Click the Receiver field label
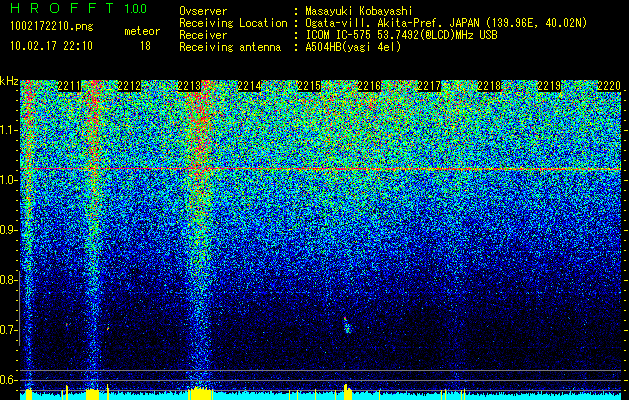 coord(203,35)
